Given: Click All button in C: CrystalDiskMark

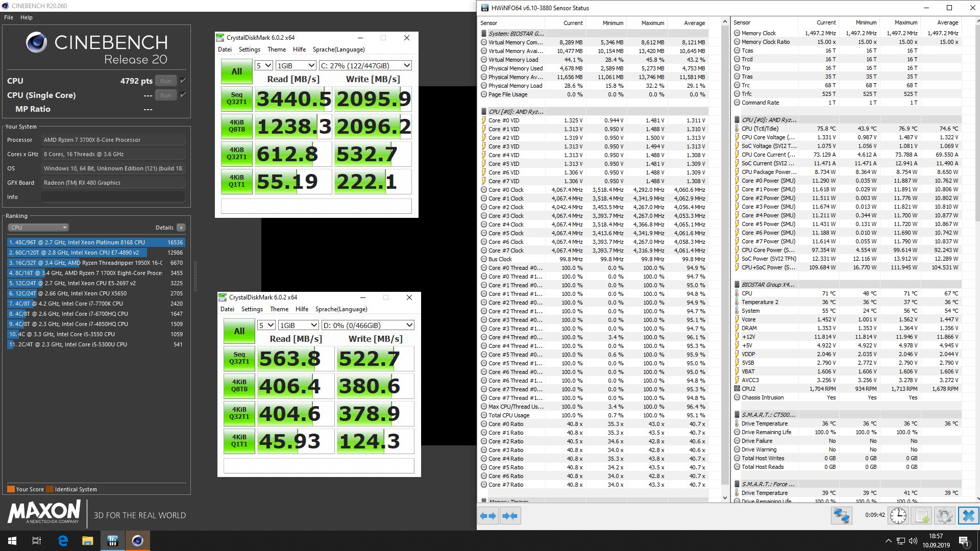Looking at the screenshot, I should click(x=237, y=71).
